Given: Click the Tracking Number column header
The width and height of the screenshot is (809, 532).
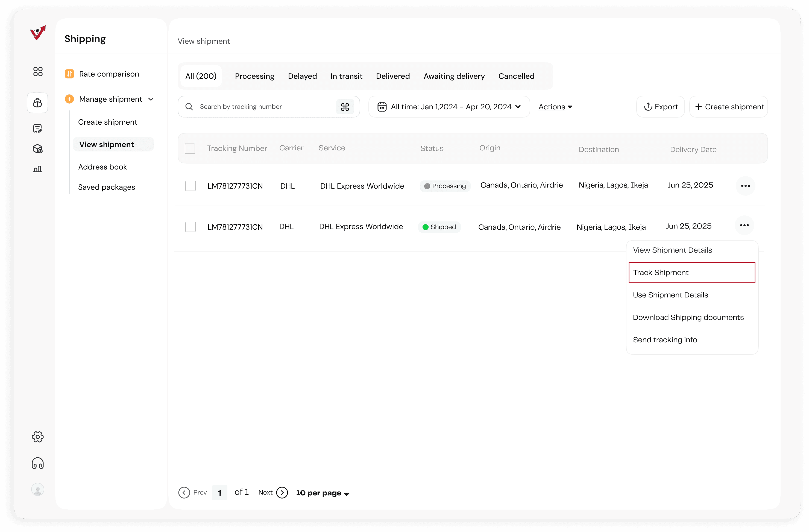Looking at the screenshot, I should pos(237,148).
